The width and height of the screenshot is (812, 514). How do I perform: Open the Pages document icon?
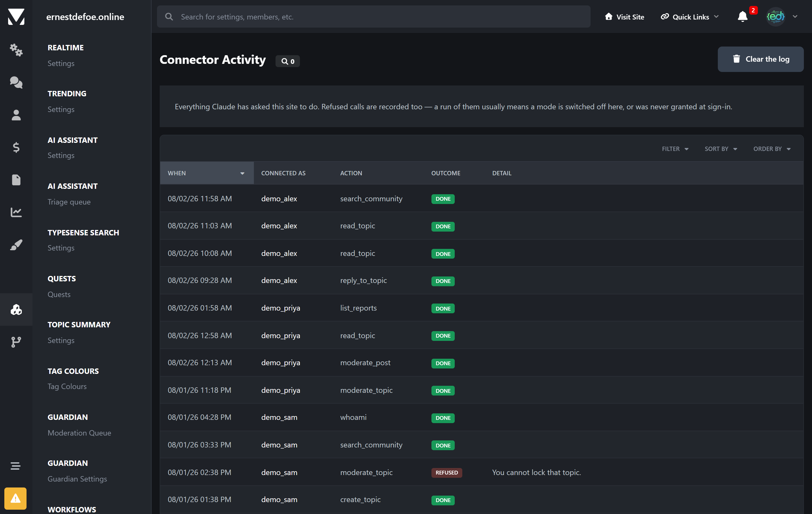click(16, 180)
